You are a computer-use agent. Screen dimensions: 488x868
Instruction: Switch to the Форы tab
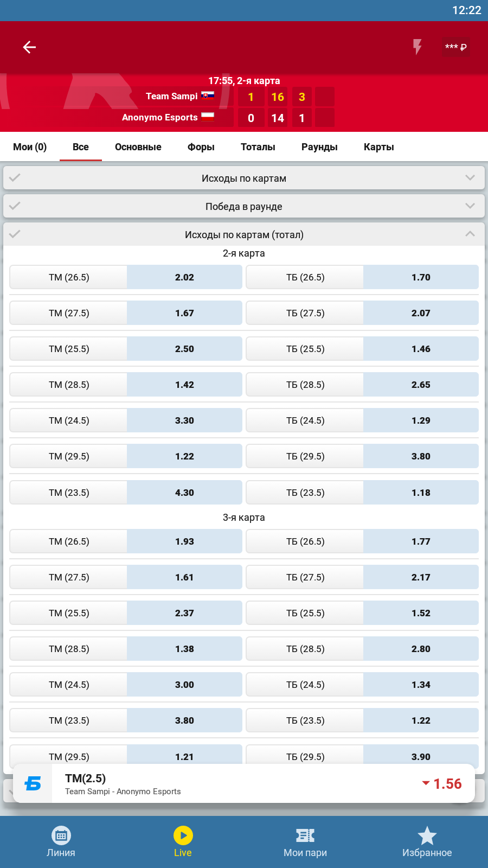[x=201, y=147]
